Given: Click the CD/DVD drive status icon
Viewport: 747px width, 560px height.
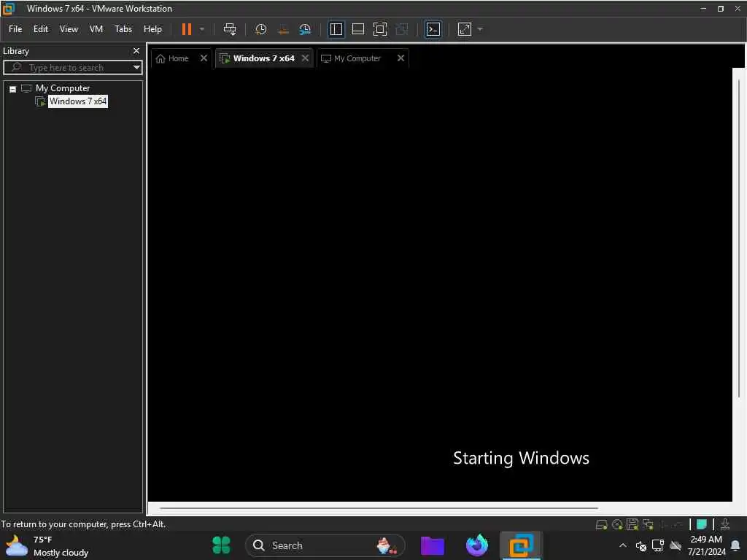Looking at the screenshot, I should point(617,525).
